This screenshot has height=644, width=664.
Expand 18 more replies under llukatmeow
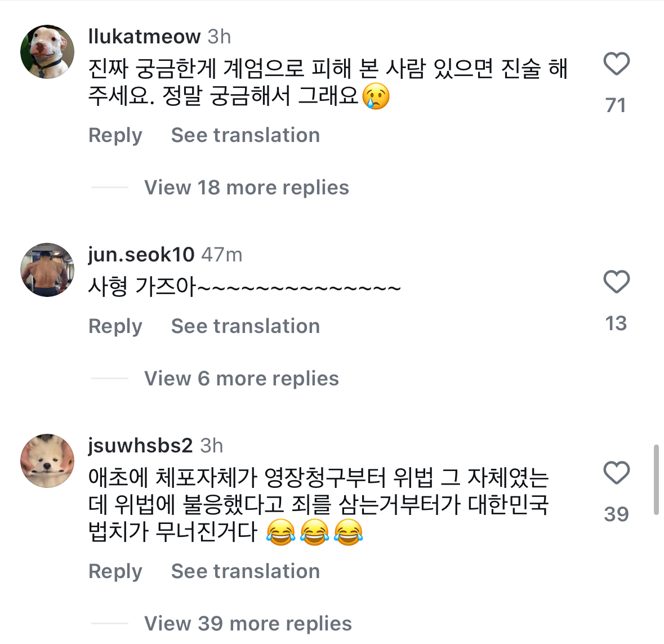click(246, 188)
